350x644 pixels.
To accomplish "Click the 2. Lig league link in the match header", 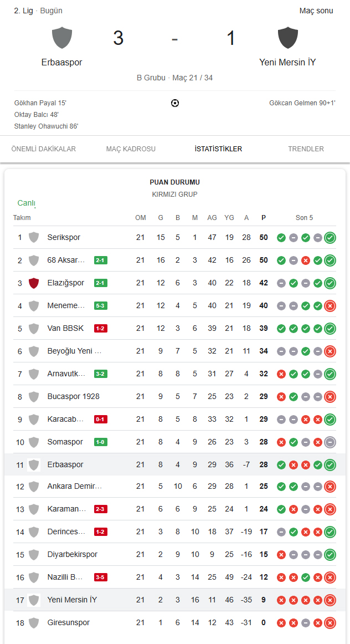I will [24, 11].
